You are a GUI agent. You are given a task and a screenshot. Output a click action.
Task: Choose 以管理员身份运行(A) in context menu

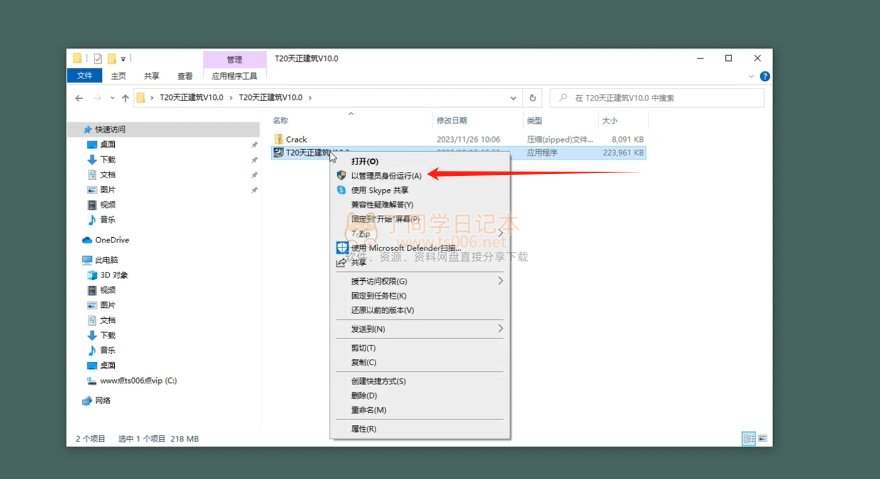420,176
